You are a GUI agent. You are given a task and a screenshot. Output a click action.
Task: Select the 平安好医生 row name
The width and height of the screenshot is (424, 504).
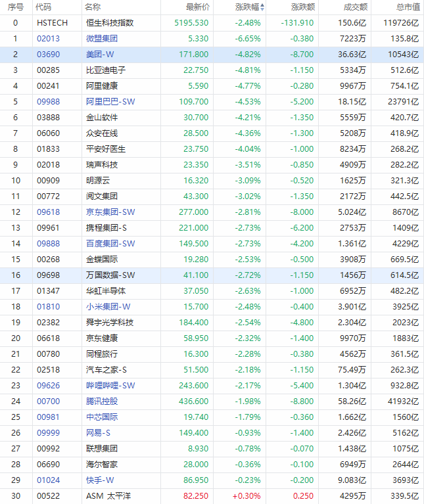[x=106, y=149]
